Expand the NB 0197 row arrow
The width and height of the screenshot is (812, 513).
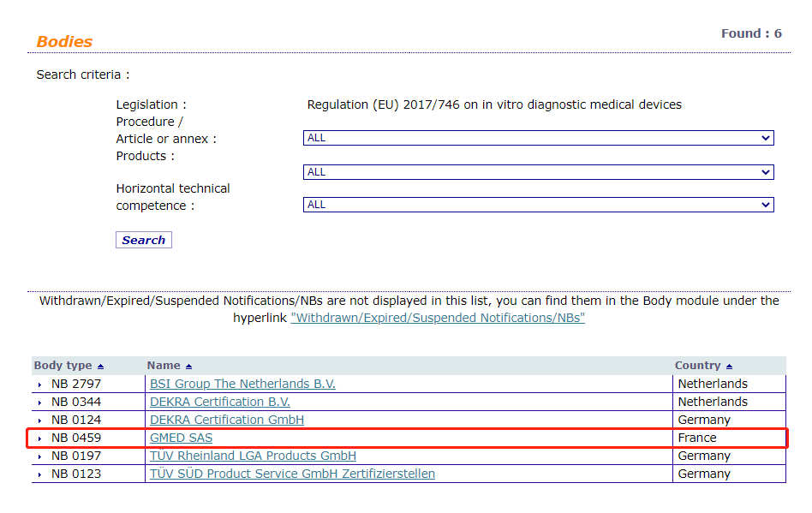coord(40,457)
